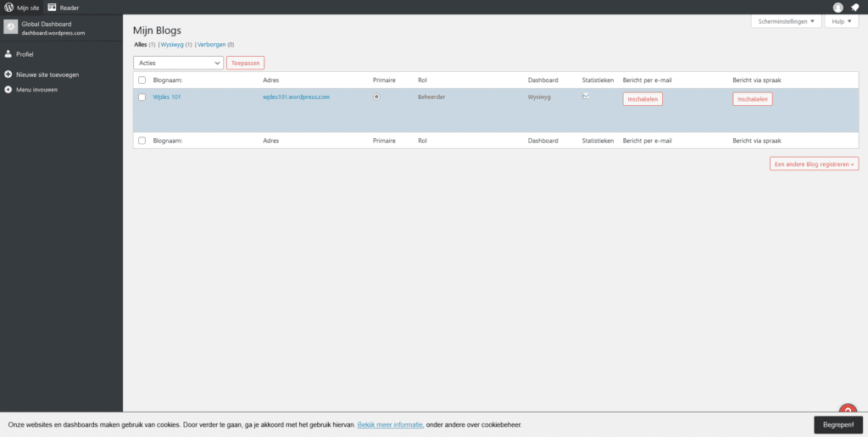This screenshot has height=437, width=868.
Task: Click the Toepassen button
Action: pyautogui.click(x=245, y=63)
